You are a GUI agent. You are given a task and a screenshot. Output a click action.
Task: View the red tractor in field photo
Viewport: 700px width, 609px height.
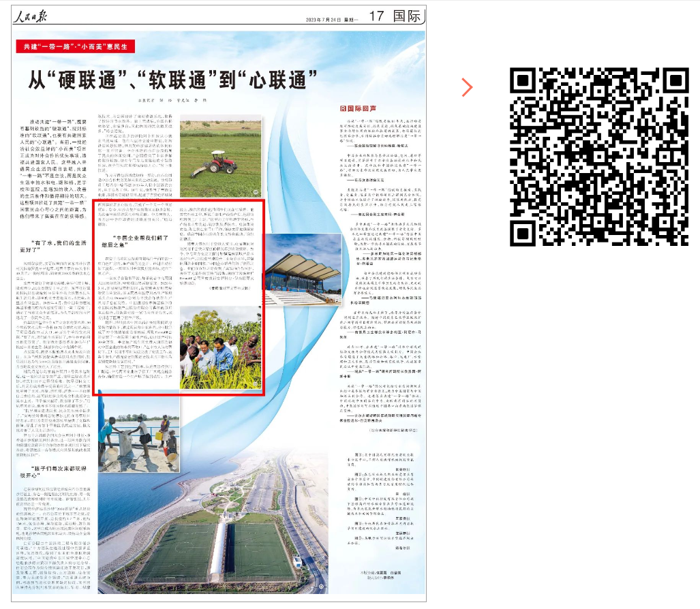(x=221, y=156)
